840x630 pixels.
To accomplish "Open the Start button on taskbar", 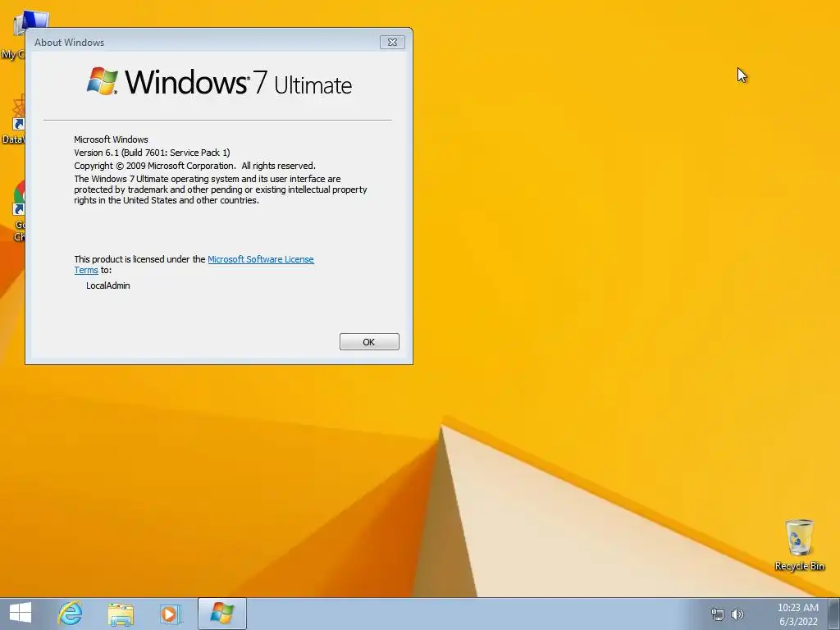I will pos(21,614).
